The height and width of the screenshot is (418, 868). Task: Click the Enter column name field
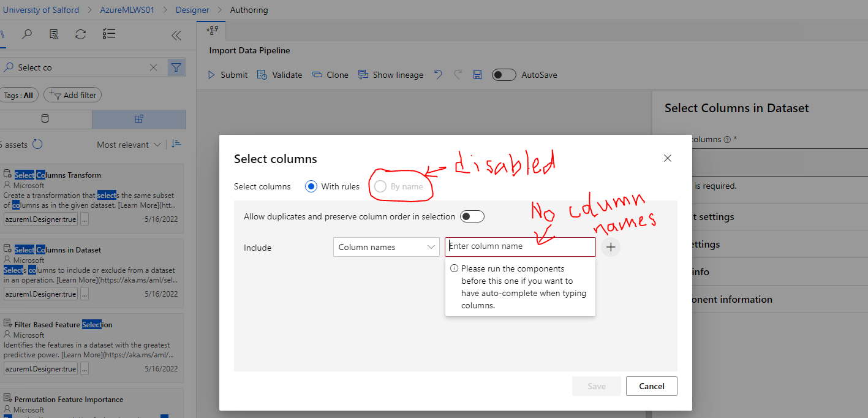click(x=520, y=246)
